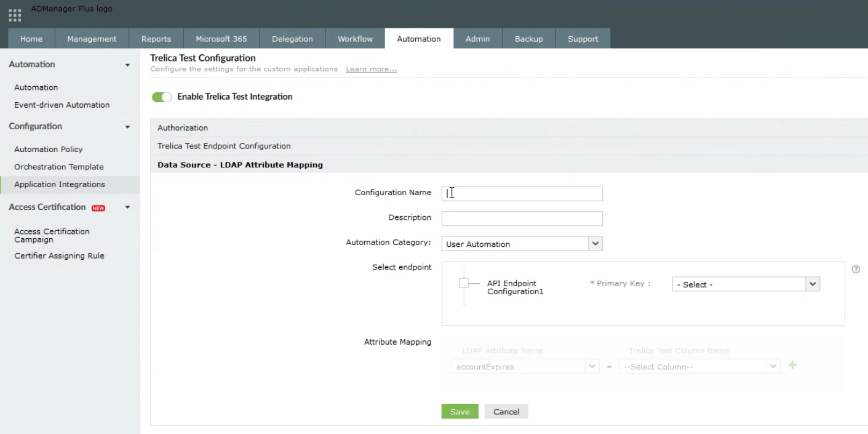
Task: Open Automation Policy in sidebar
Action: tap(49, 149)
